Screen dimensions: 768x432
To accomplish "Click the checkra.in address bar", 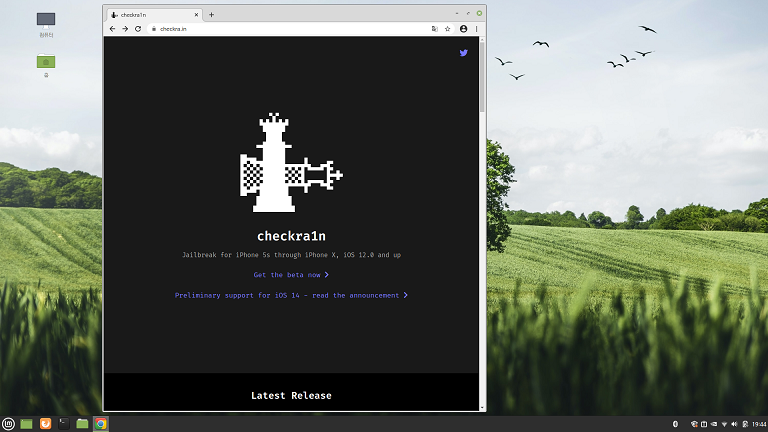I will coord(289,29).
